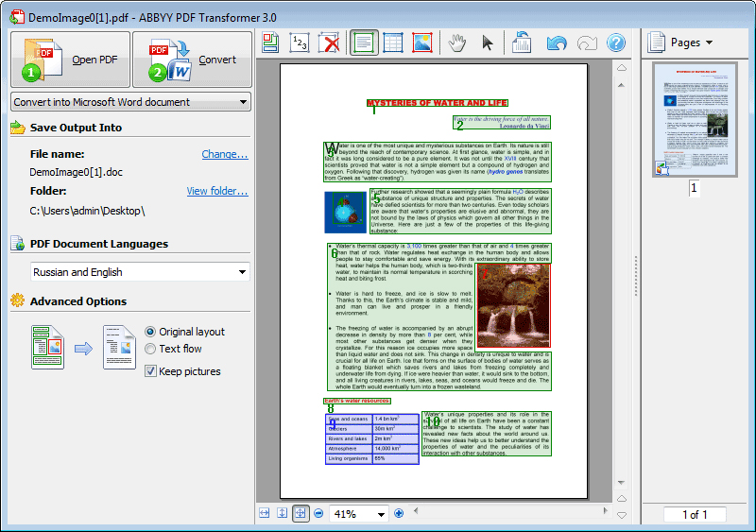Select the draw table area tool
Viewport: 756px width, 532px height.
393,43
